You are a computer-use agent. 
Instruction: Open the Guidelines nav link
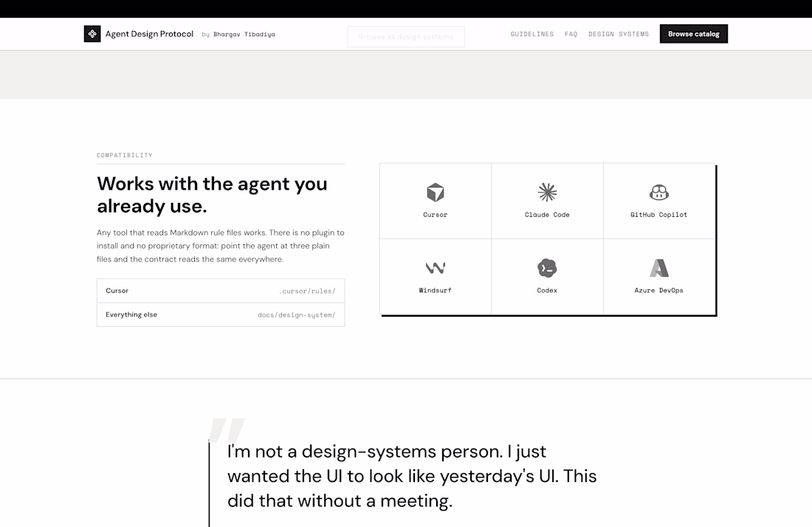531,34
